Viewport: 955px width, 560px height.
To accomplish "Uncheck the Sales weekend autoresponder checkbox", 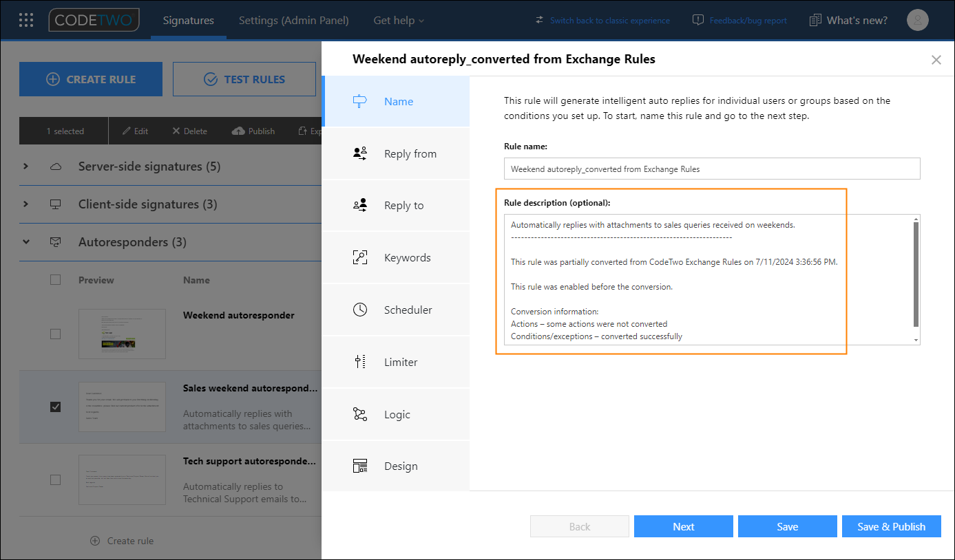I will pyautogui.click(x=55, y=407).
